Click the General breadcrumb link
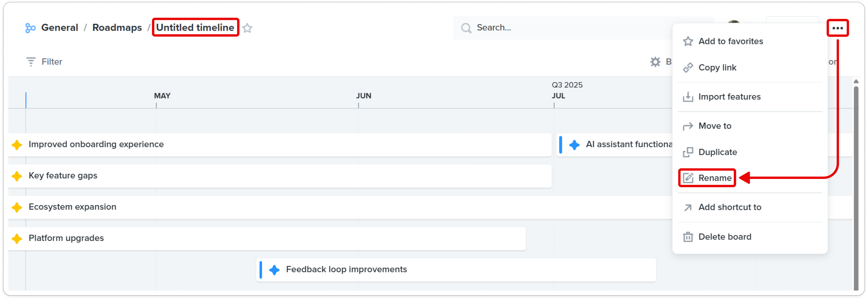Image resolution: width=868 pixels, height=300 pixels. 60,28
